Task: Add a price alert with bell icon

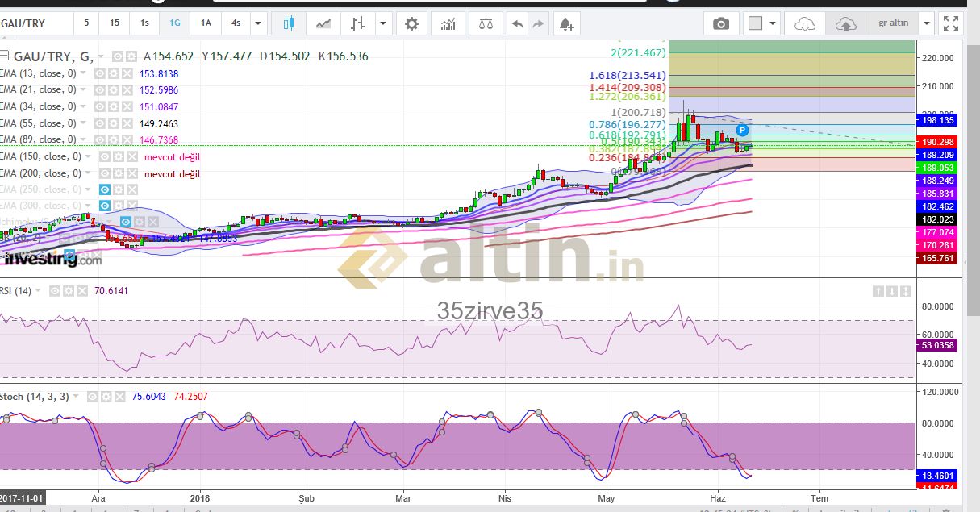Action: (566, 23)
